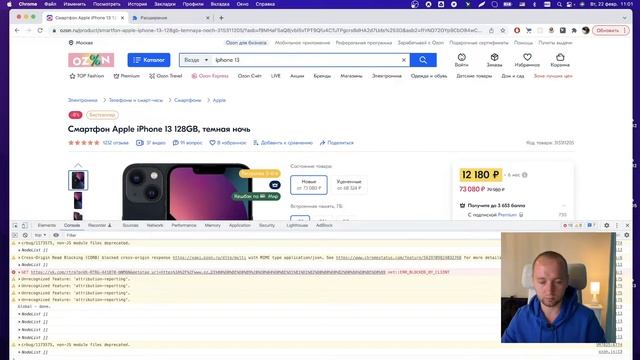Open the top JavaScript context dropdown
Viewport: 640px width, 360px height.
pyautogui.click(x=40, y=235)
